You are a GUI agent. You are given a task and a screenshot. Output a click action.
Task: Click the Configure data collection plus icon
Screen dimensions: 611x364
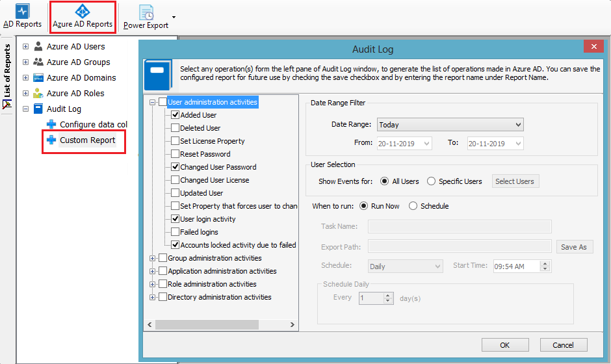pos(51,124)
